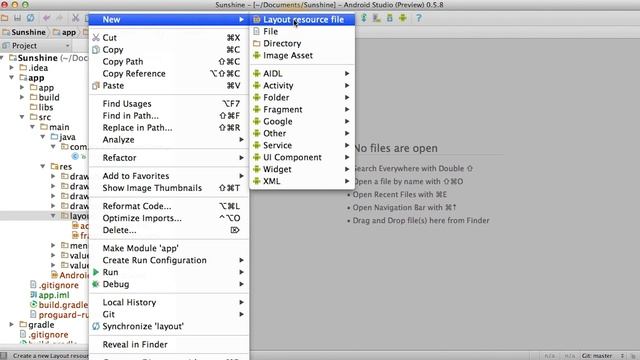
Task: Collapse the res folder
Action: click(42, 167)
